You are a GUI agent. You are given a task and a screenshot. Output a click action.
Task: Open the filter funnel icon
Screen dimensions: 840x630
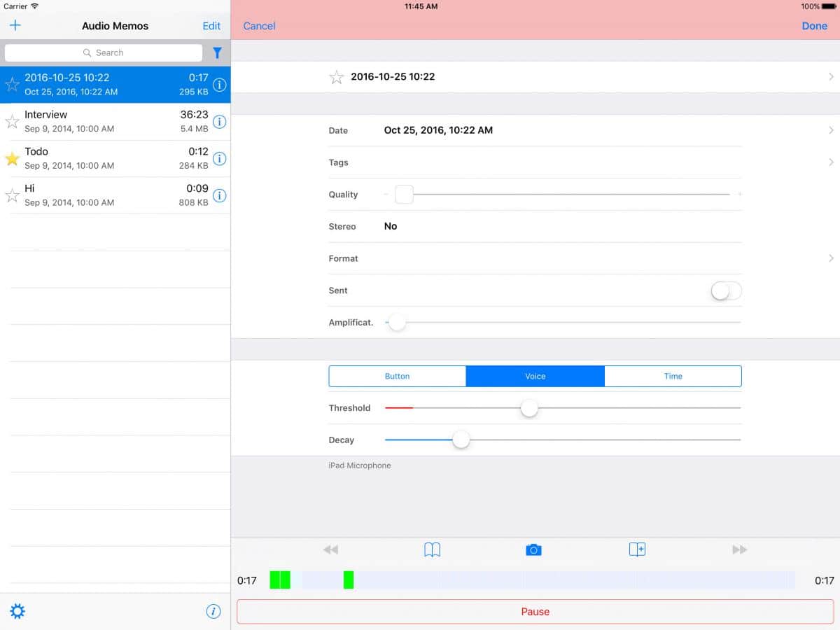coord(217,53)
